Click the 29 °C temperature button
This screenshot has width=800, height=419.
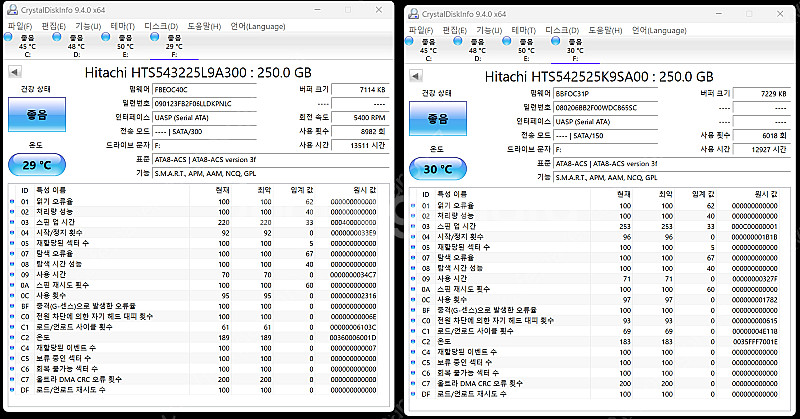pyautogui.click(x=37, y=163)
